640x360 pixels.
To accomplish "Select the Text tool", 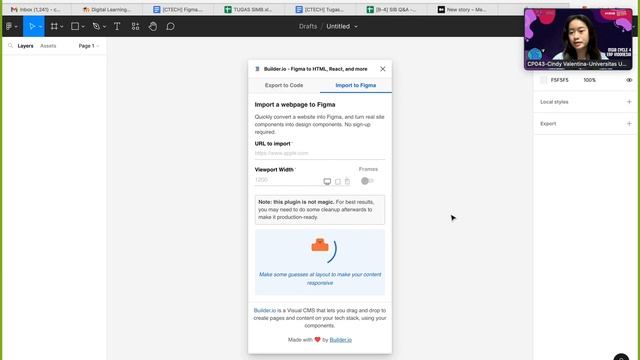I will click(x=117, y=27).
